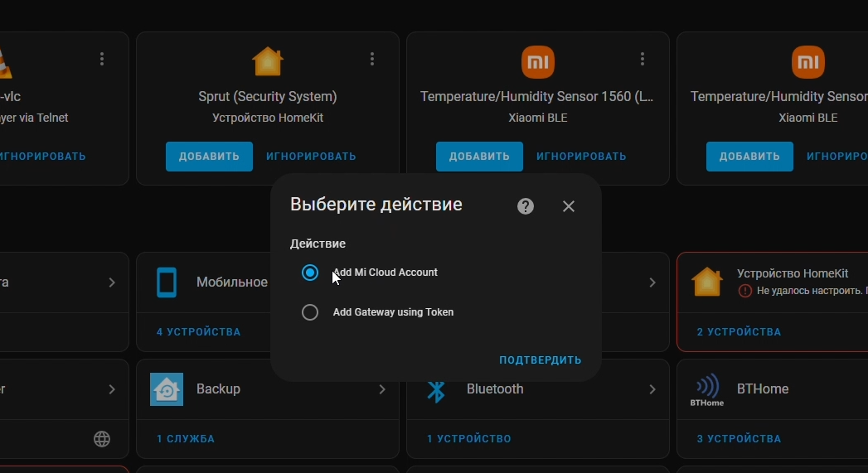Ignore the Temperature/Humidity Sensor 1560 device
This screenshot has height=473, width=868.
click(x=581, y=157)
